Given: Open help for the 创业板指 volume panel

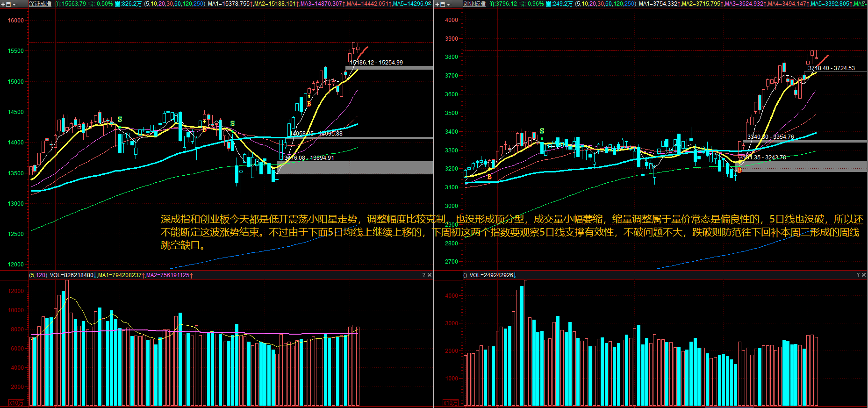Looking at the screenshot, I should [x=858, y=275].
